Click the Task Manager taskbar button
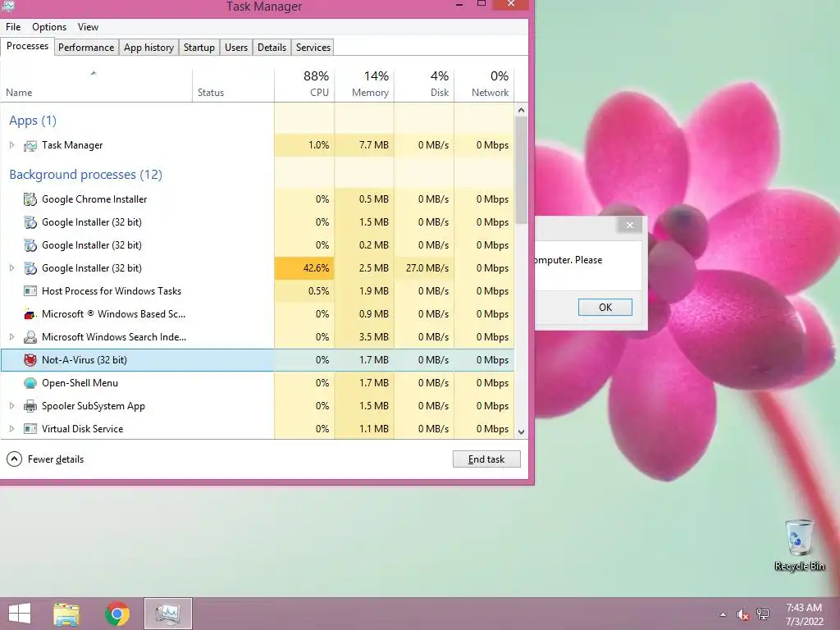Viewport: 840px width, 630px height. (167, 614)
